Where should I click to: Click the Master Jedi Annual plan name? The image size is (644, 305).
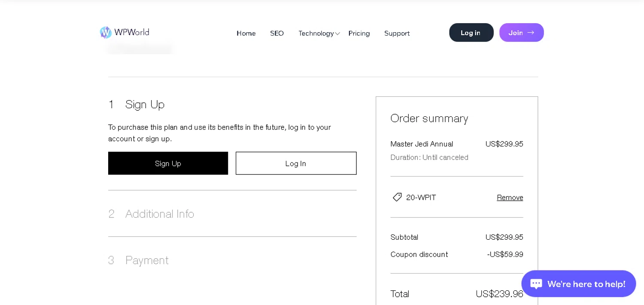coord(422,144)
